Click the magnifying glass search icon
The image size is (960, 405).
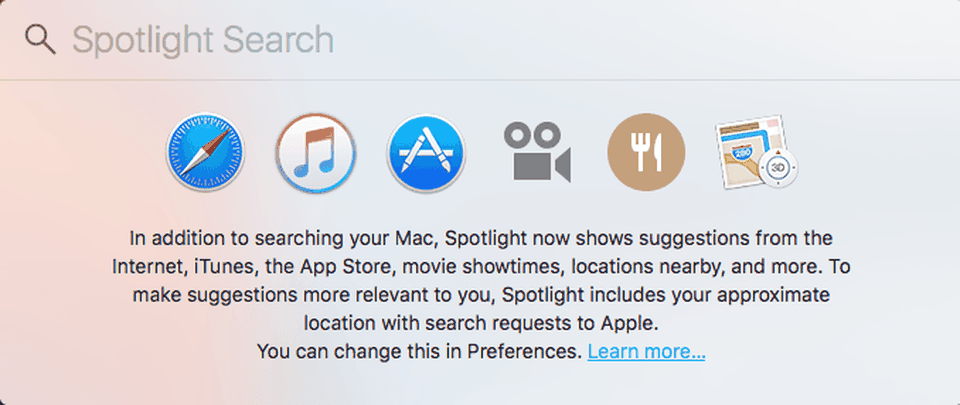[x=41, y=40]
